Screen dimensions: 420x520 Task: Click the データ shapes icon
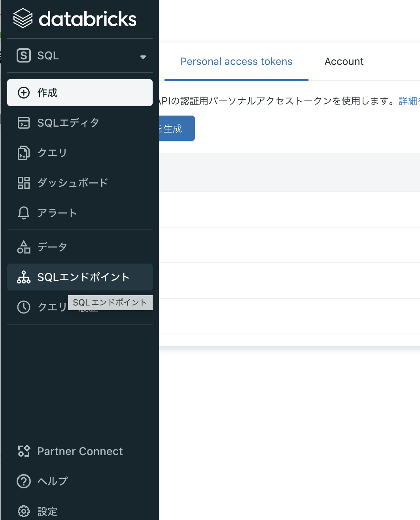24,247
